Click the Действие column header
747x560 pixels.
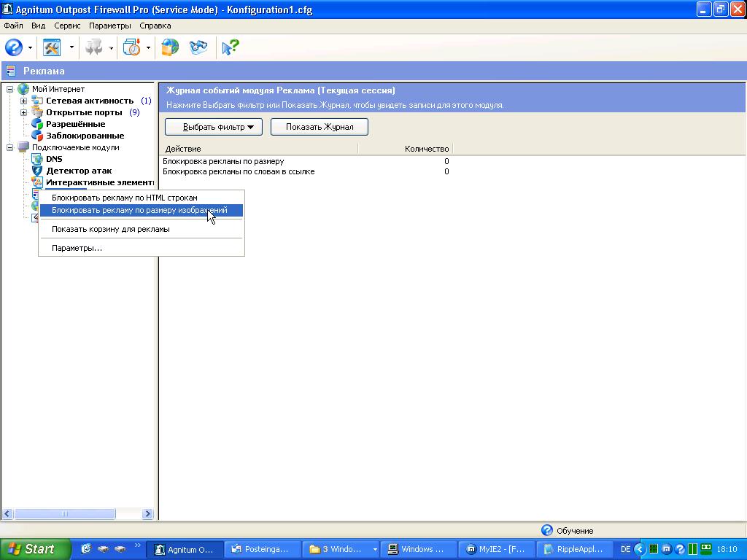(260, 149)
